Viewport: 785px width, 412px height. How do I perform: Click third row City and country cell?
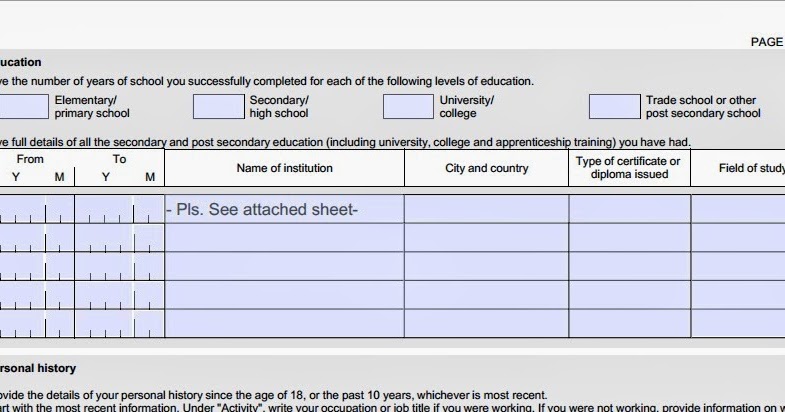487,266
